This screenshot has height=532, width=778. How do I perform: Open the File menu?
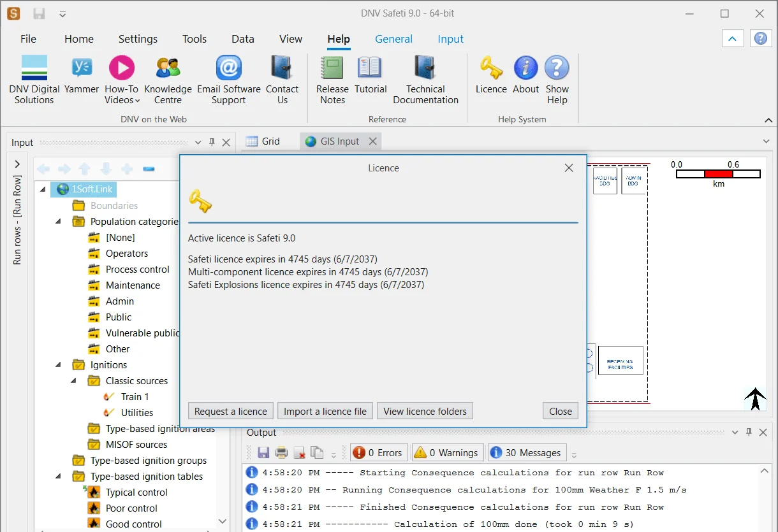tap(28, 39)
